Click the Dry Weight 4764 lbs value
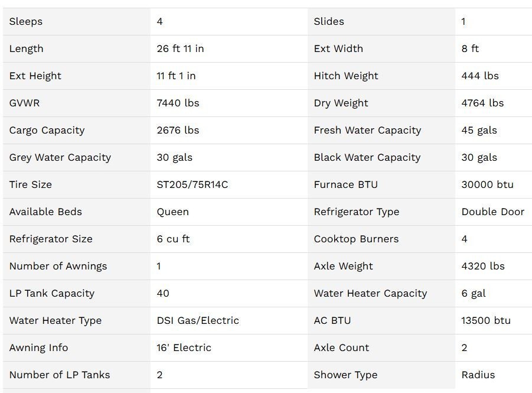This screenshot has width=532, height=393. coord(482,103)
